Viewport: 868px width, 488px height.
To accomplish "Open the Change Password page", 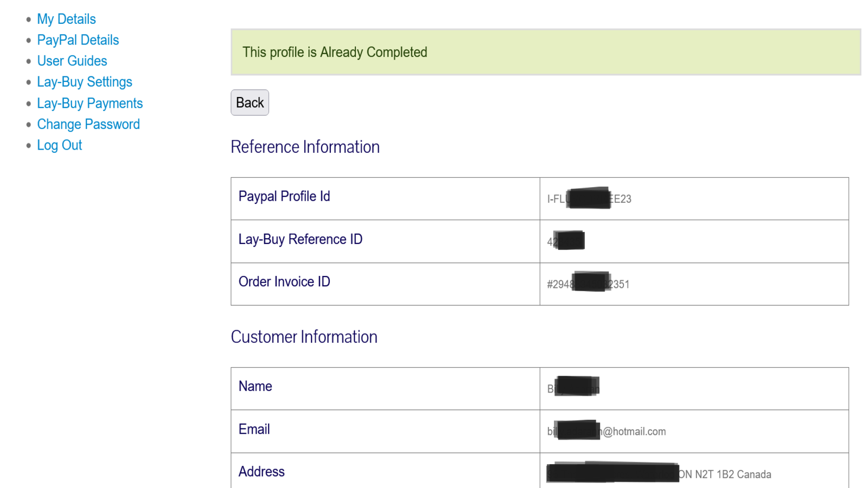I will tap(88, 124).
